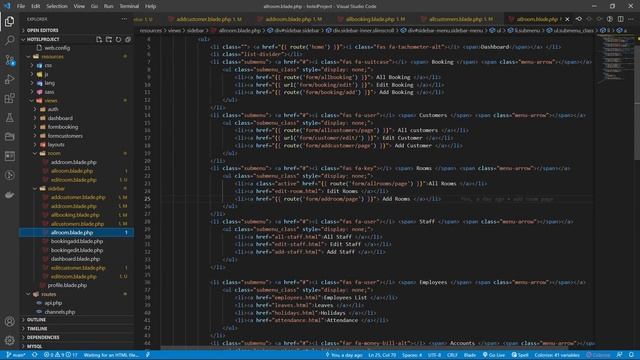
Task: Click Open Changes icon in editor toolbar
Action: tap(579, 19)
